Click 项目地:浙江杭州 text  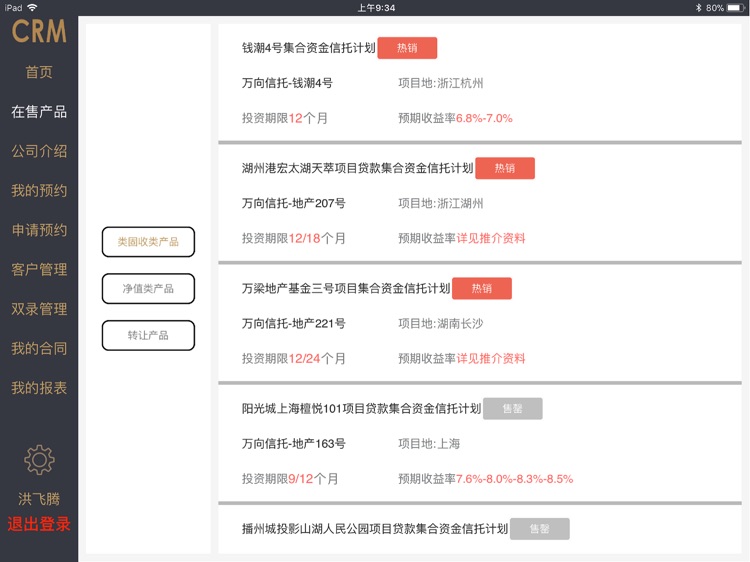pos(441,83)
